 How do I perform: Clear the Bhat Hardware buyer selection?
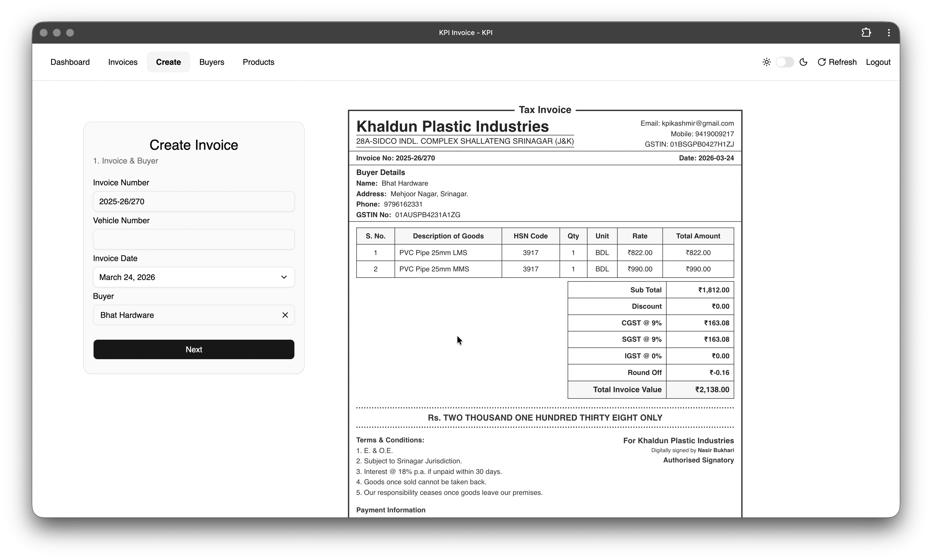[x=285, y=315]
